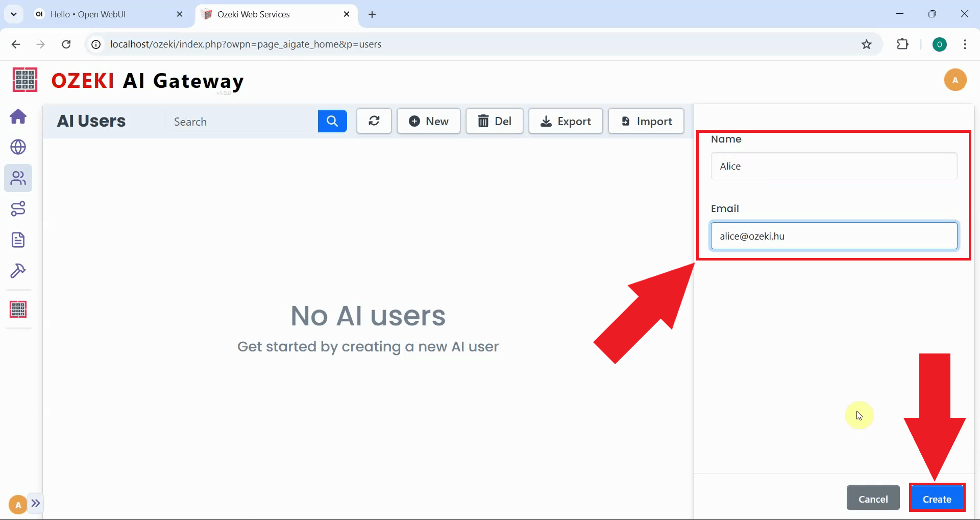The image size is (980, 520).
Task: Refresh the AI Users list
Action: [x=374, y=121]
